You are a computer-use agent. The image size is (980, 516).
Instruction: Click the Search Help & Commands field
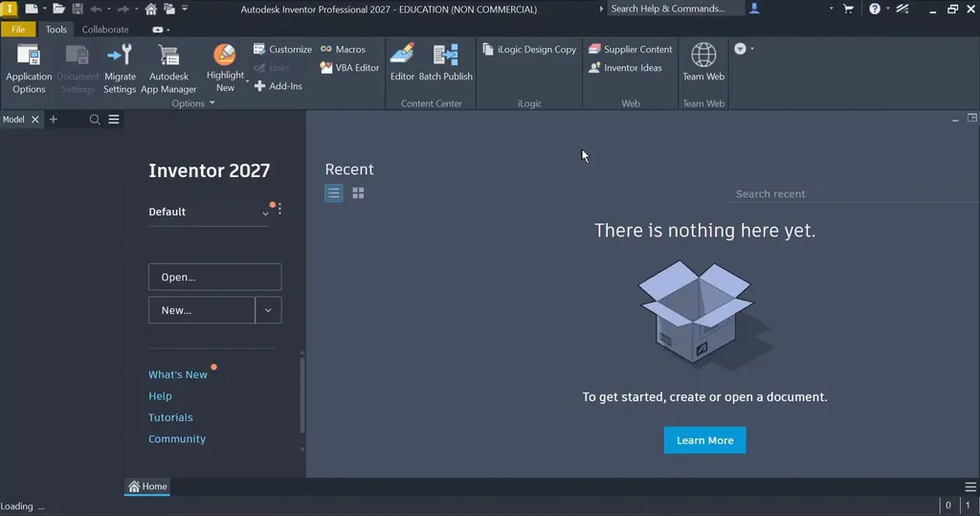click(x=675, y=9)
